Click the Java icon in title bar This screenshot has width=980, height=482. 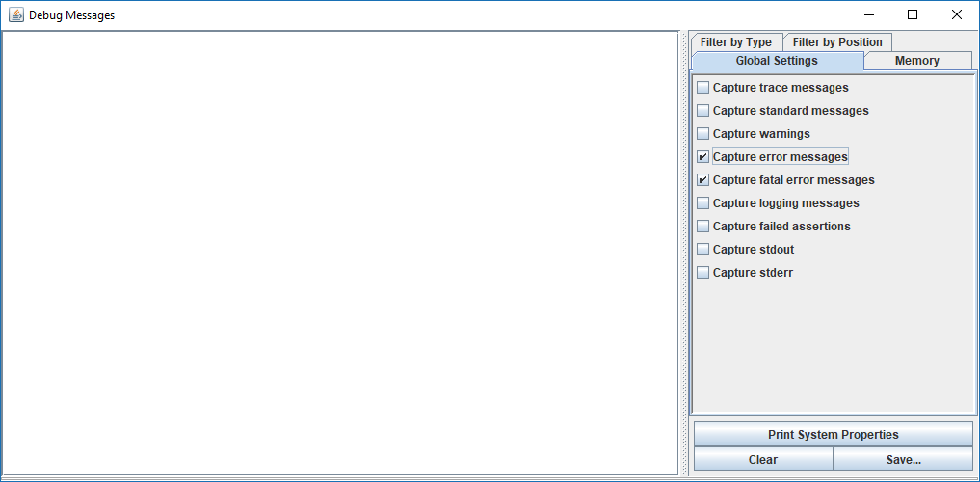pyautogui.click(x=15, y=14)
